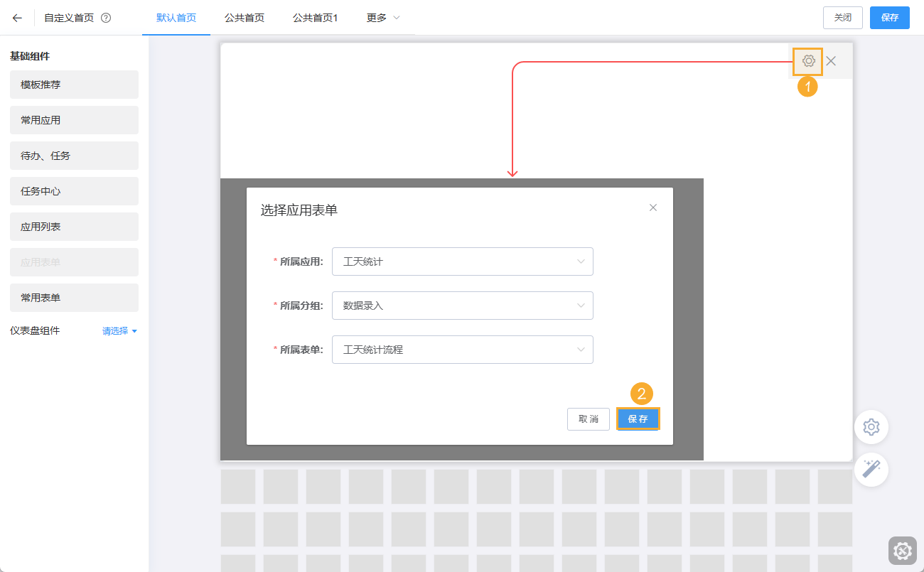Switch to the 公共首页1 tab
Image resolution: width=924 pixels, height=572 pixels.
313,18
